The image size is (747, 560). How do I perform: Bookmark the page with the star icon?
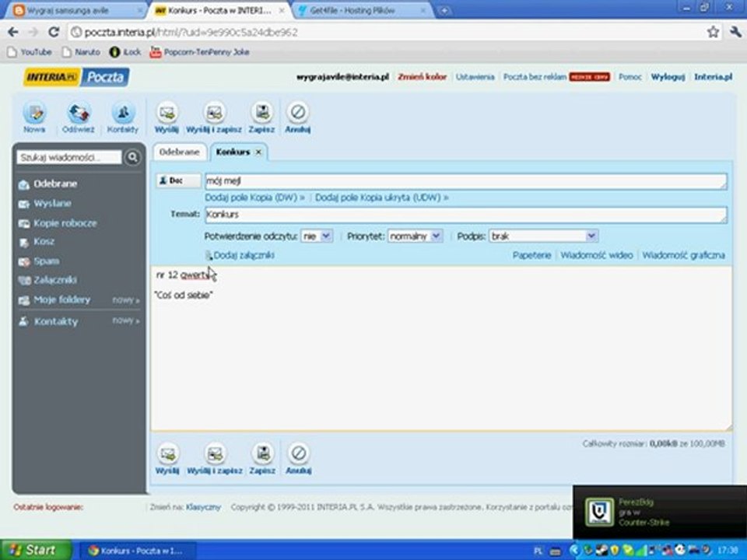click(713, 32)
